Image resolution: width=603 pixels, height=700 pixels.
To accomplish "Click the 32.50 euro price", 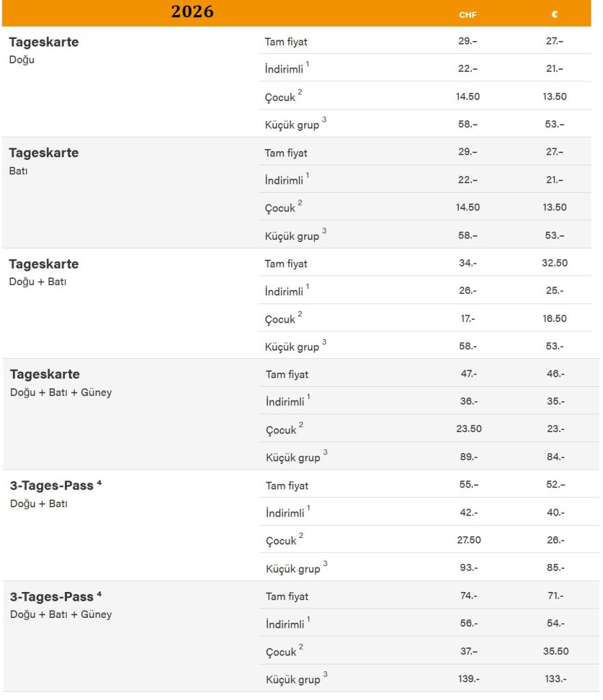I will 554,262.
